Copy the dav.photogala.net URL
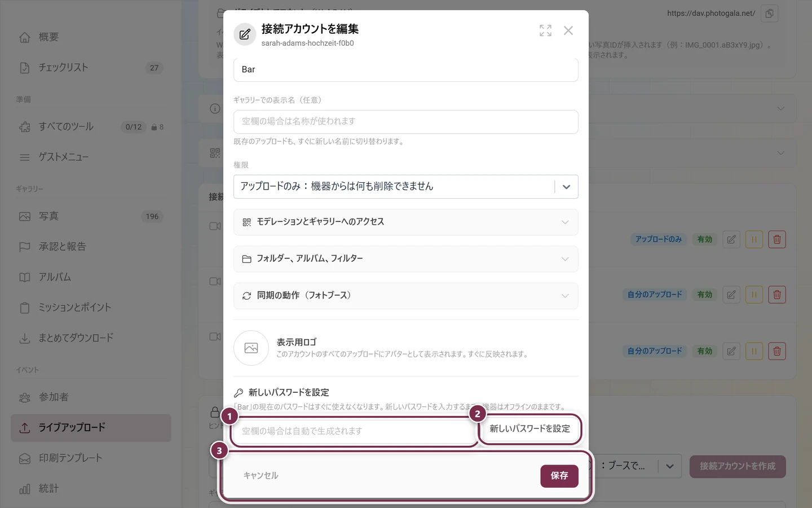 pos(769,14)
